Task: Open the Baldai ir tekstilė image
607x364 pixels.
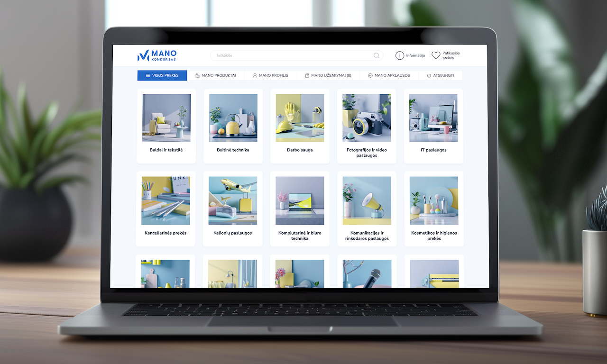Action: [166, 118]
